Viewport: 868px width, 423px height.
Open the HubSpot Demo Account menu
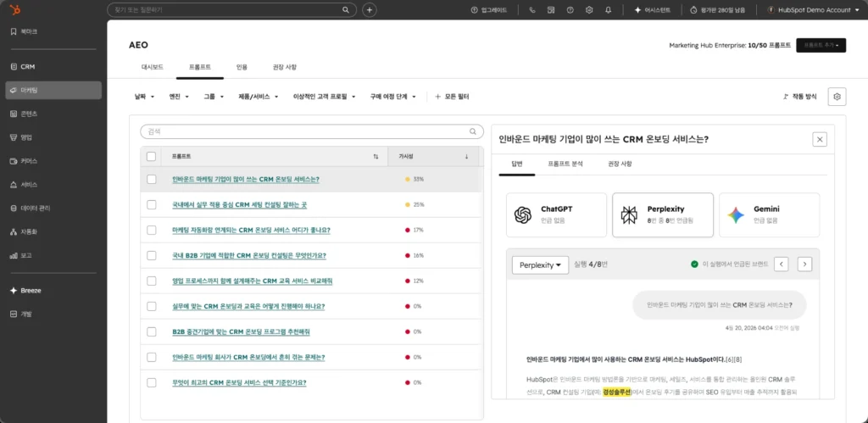click(813, 10)
